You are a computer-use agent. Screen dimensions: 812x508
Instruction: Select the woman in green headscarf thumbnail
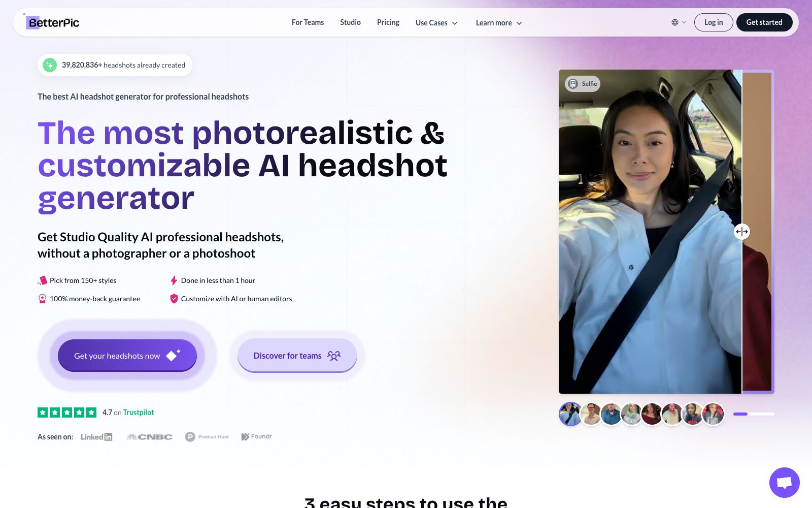[632, 414]
